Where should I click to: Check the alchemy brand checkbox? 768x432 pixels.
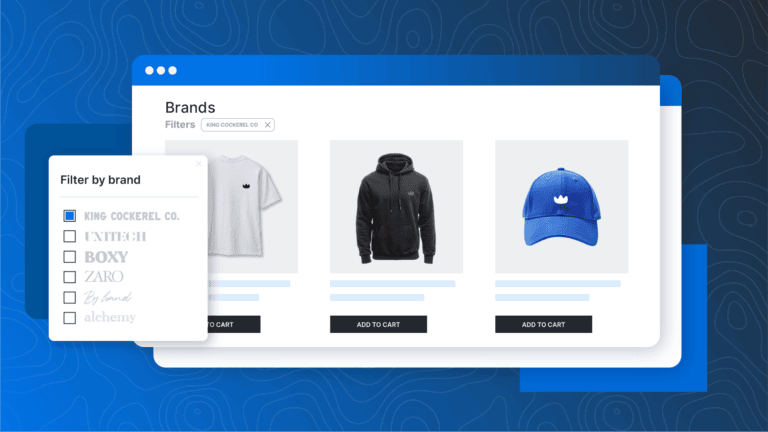point(70,318)
